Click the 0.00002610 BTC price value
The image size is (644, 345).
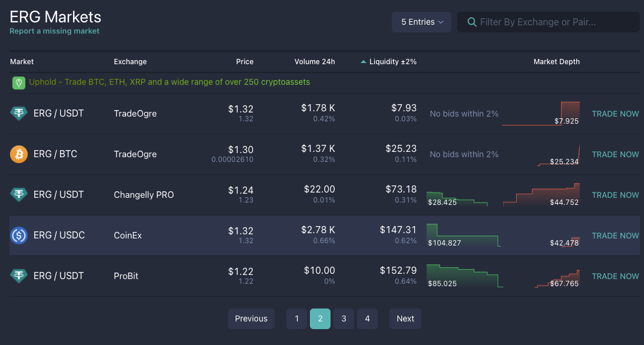(233, 160)
